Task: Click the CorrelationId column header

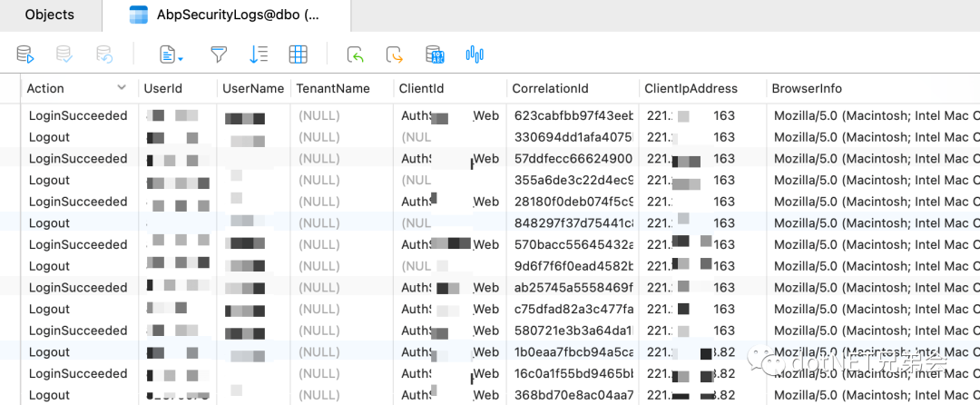Action: pos(550,89)
